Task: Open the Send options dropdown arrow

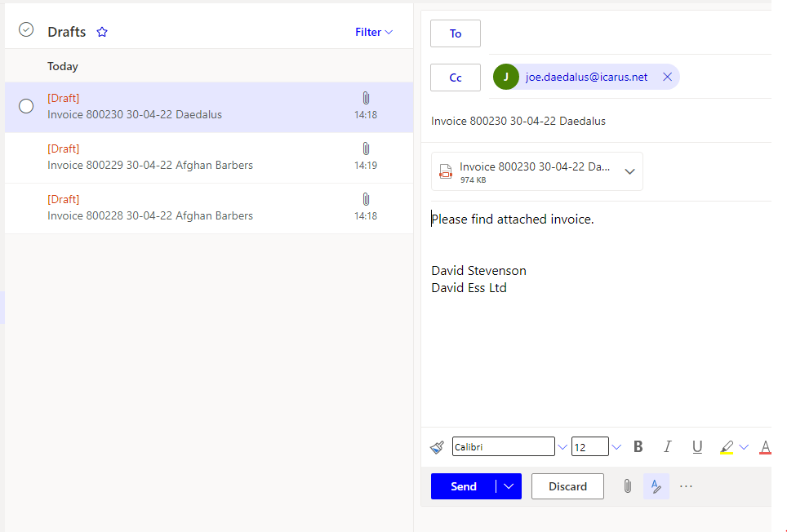Action: click(509, 486)
